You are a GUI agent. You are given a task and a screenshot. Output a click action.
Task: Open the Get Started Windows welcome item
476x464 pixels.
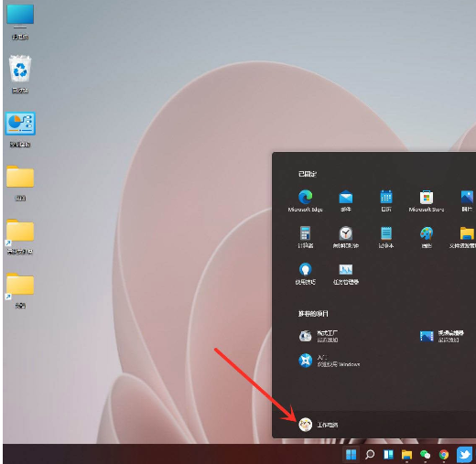[329, 361]
